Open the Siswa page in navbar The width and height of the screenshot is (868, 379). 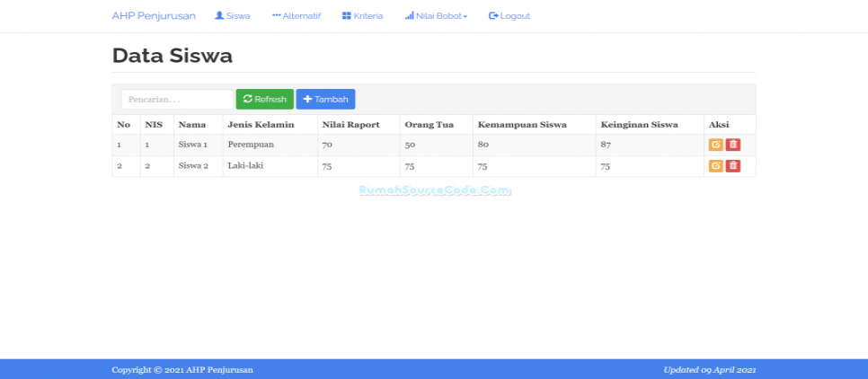(233, 16)
